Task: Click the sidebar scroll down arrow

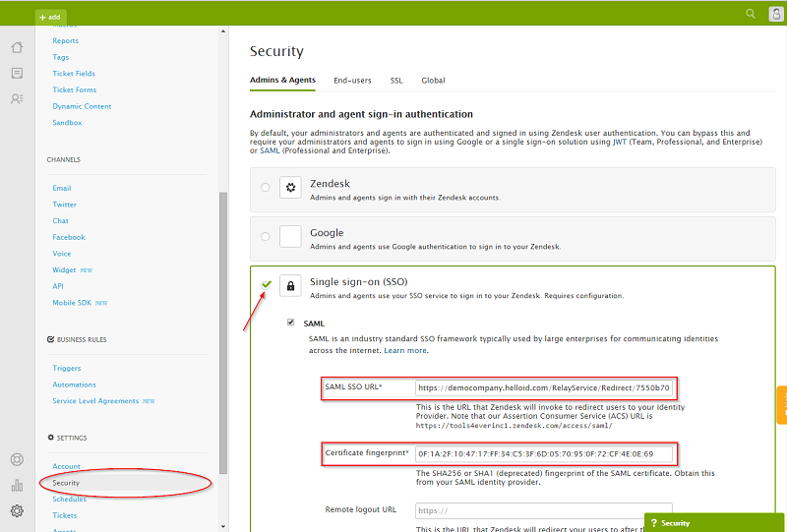Action: 223,526
